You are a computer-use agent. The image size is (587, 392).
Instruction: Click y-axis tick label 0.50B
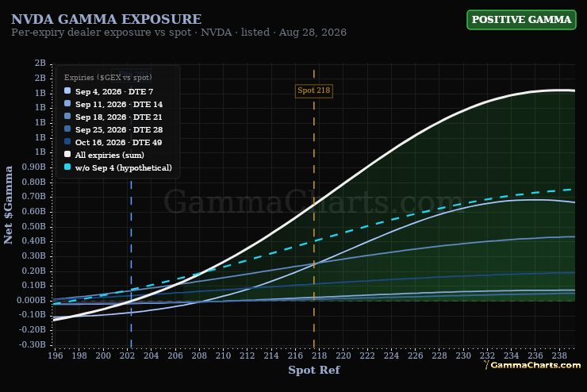(x=33, y=226)
